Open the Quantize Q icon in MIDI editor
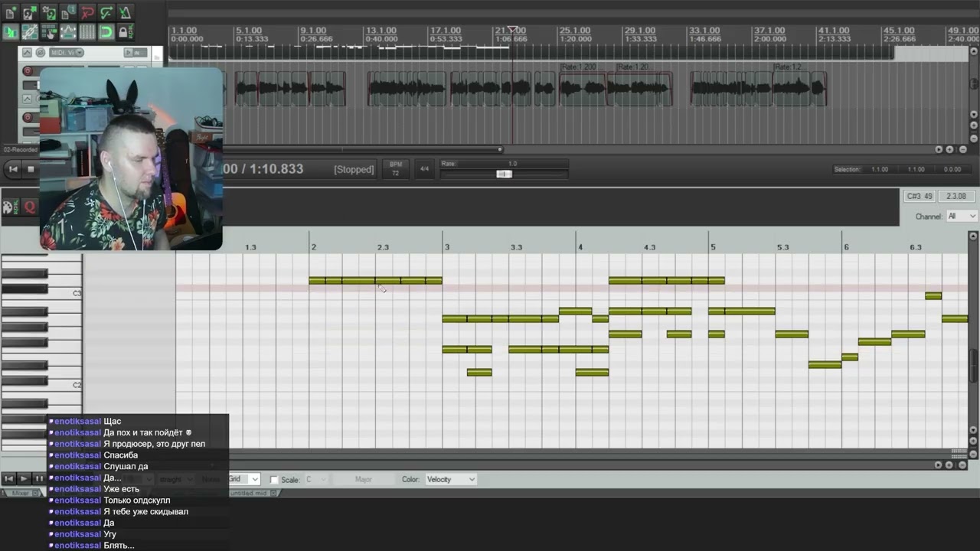This screenshot has width=980, height=551. tap(30, 207)
